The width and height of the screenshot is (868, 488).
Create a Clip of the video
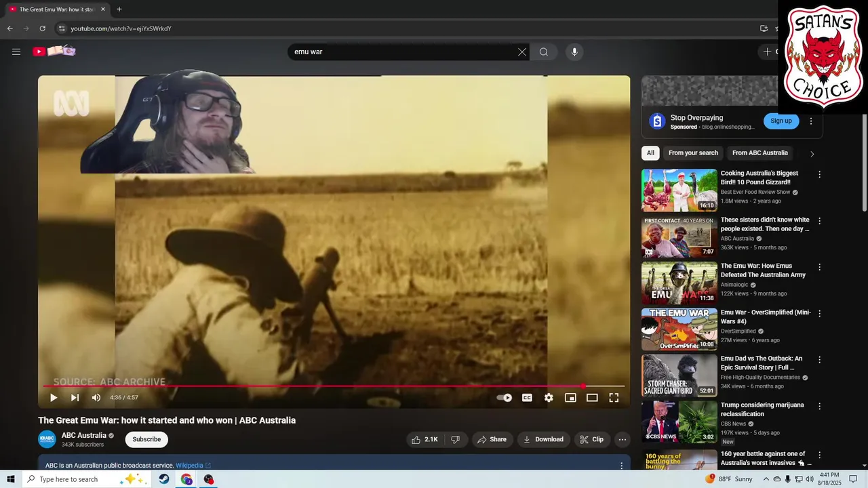coord(591,439)
